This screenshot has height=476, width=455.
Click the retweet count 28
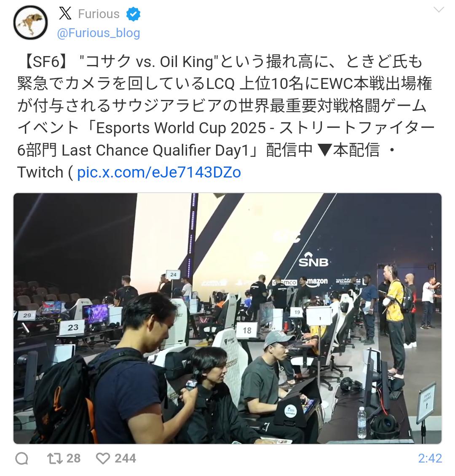(73, 458)
